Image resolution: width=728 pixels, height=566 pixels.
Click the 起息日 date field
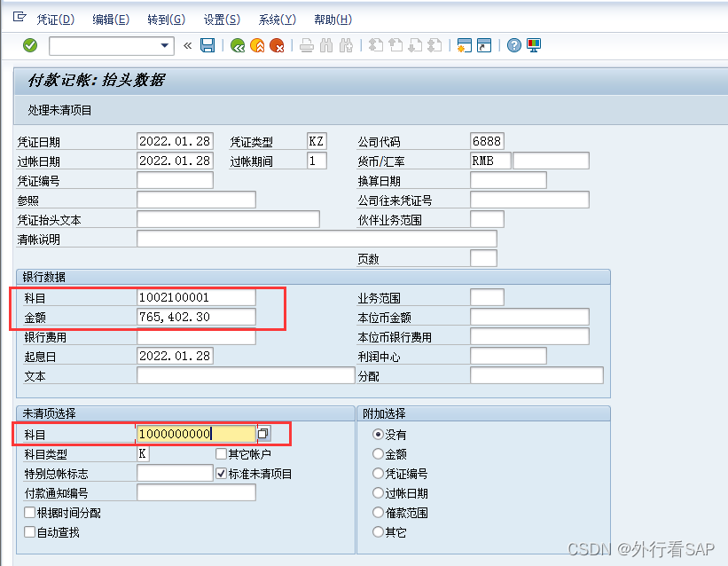(175, 356)
